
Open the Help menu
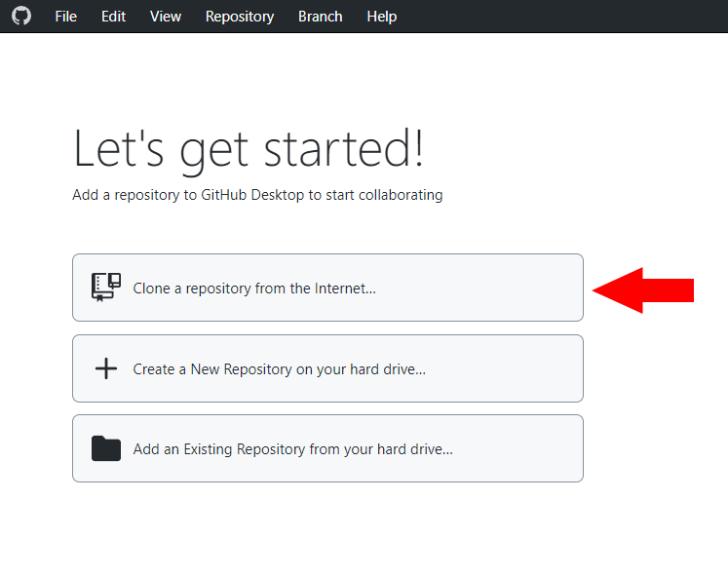[x=381, y=17]
